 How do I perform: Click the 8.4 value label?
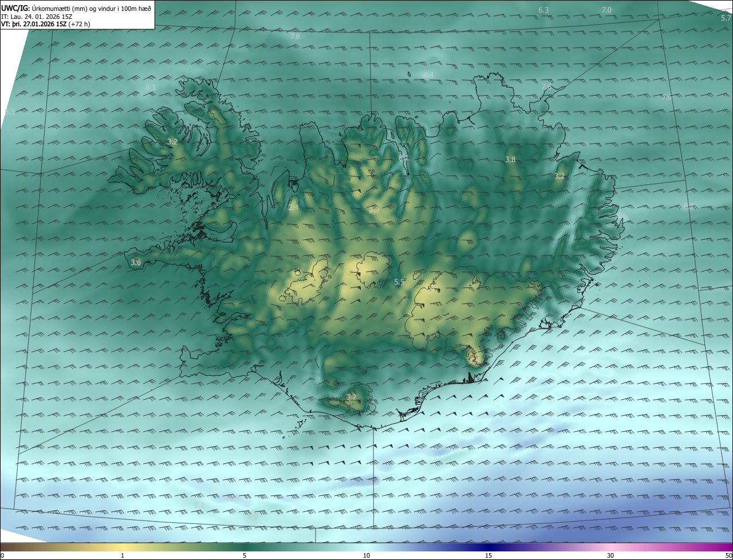tap(428, 76)
